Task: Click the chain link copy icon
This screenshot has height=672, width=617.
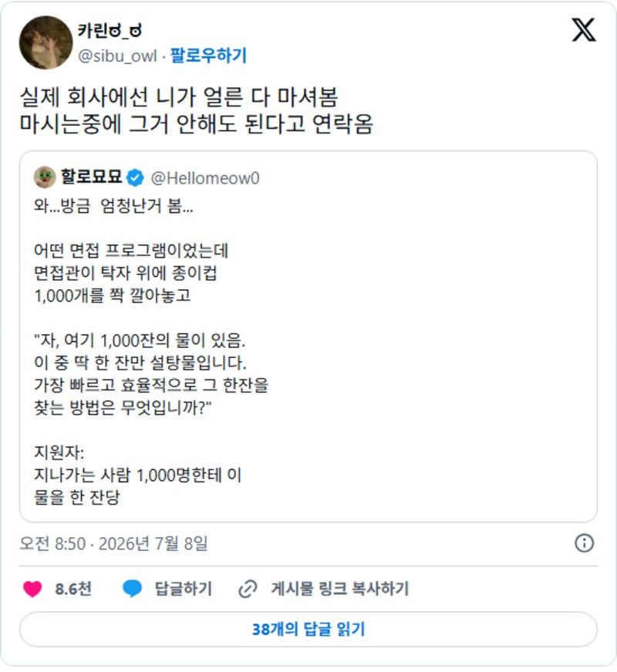Action: [x=248, y=589]
